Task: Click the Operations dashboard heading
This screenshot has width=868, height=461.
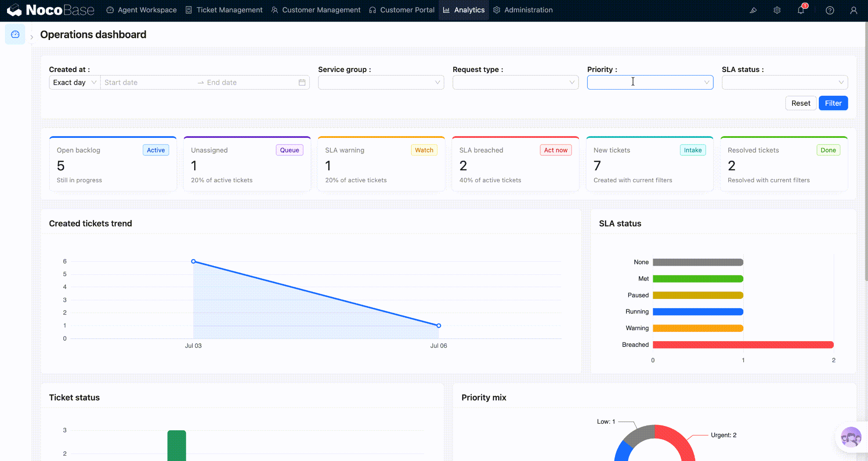Action: tap(93, 35)
